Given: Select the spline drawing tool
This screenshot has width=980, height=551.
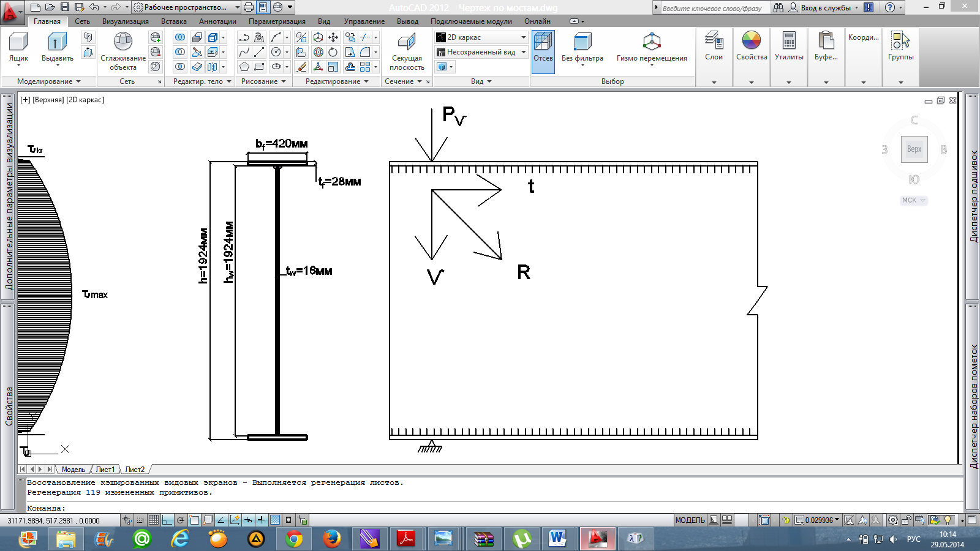Looking at the screenshot, I should [x=244, y=52].
